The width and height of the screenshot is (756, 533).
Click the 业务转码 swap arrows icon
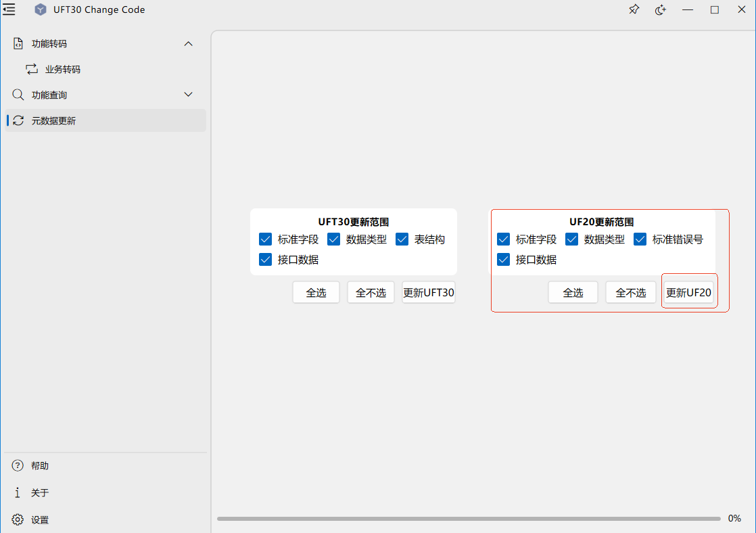point(32,69)
